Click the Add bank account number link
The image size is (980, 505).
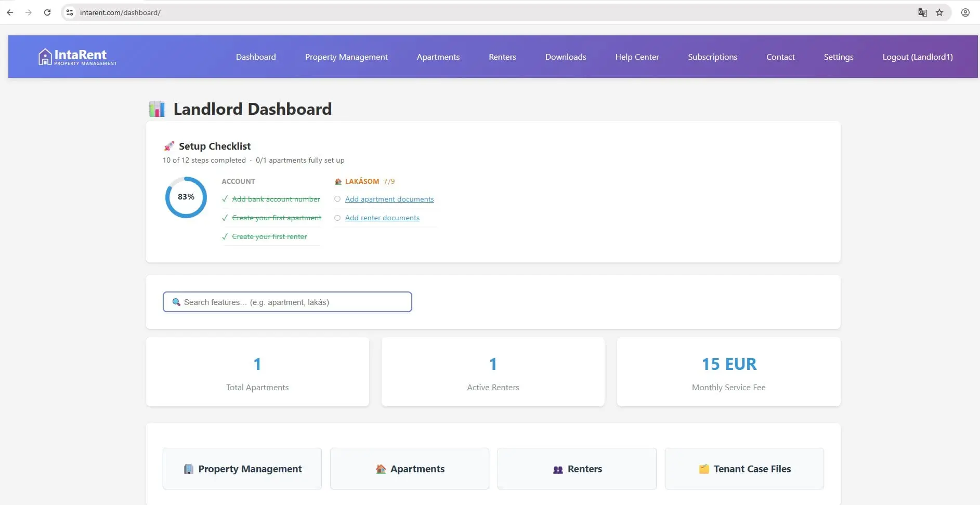[276, 199]
